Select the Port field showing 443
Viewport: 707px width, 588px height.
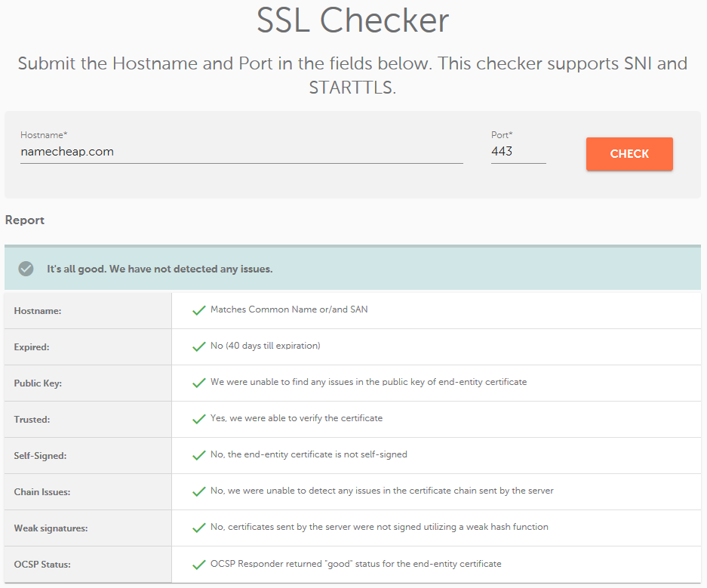tap(518, 152)
